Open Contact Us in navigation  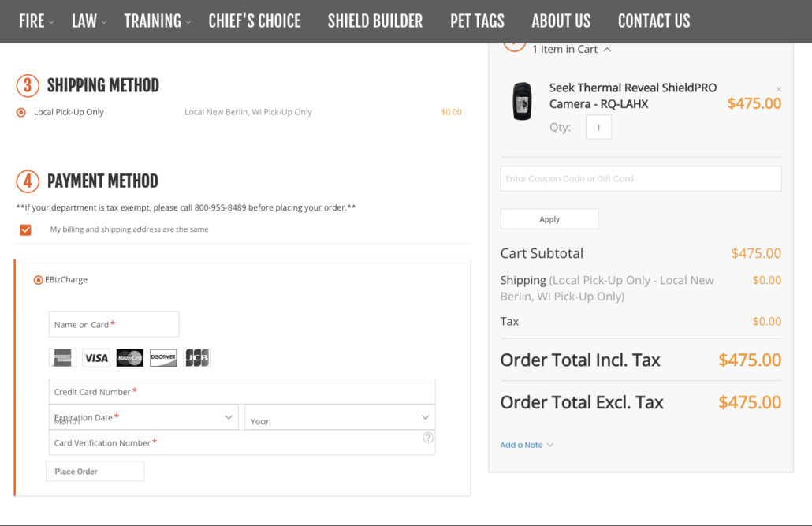pyautogui.click(x=654, y=21)
